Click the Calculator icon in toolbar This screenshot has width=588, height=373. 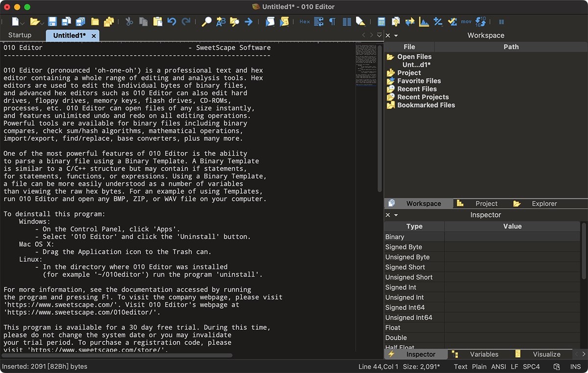point(381,22)
